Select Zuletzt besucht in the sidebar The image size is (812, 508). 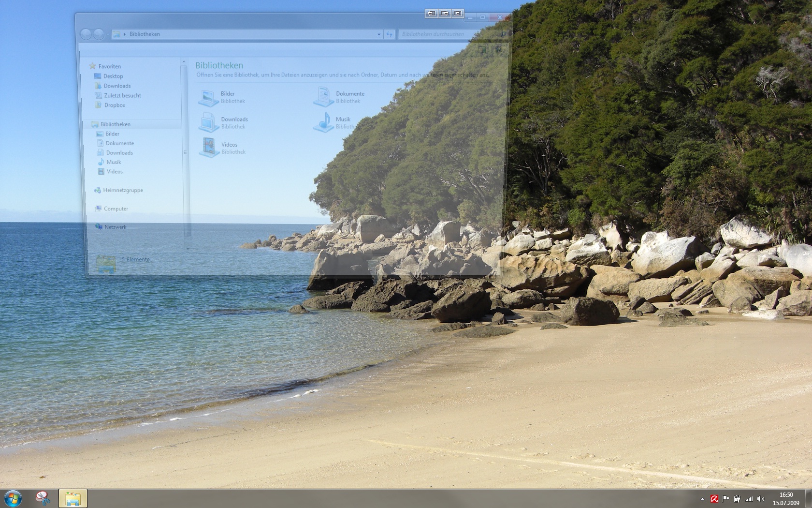122,95
